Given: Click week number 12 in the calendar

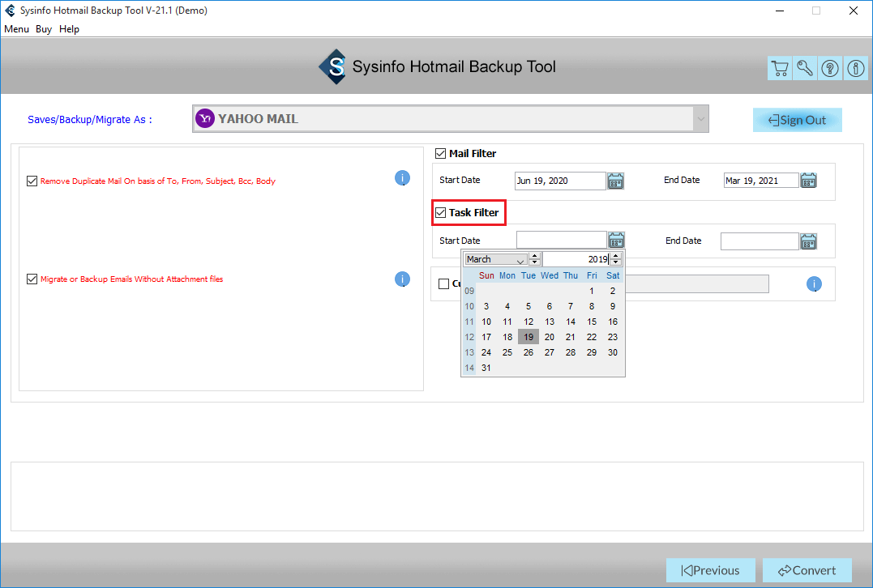Looking at the screenshot, I should 469,337.
